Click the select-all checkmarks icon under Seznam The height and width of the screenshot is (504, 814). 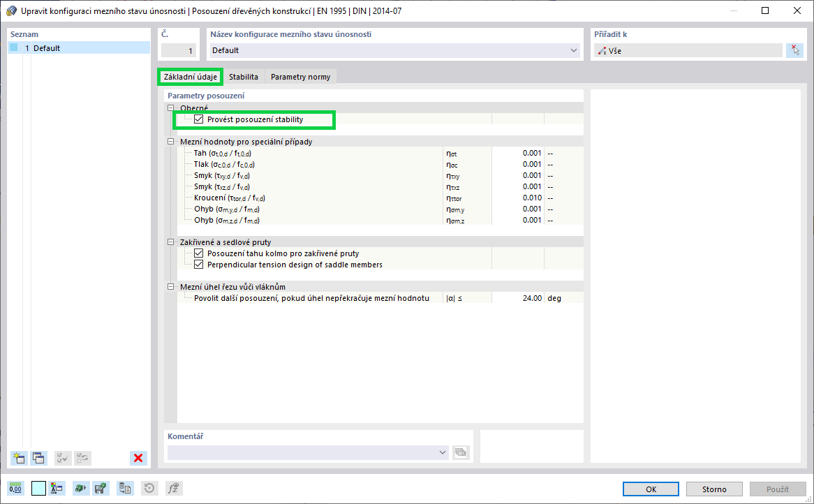tap(63, 458)
